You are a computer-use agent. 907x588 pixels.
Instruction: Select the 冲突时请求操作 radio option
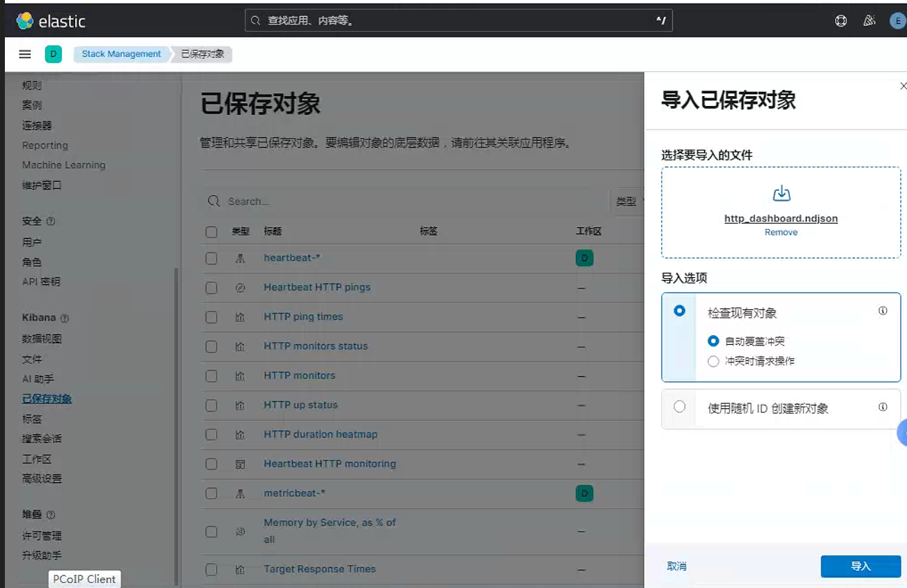pos(713,362)
